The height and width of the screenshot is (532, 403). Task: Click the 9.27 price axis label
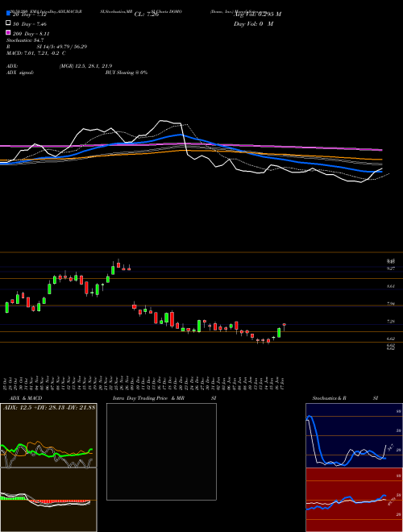pos(390,268)
